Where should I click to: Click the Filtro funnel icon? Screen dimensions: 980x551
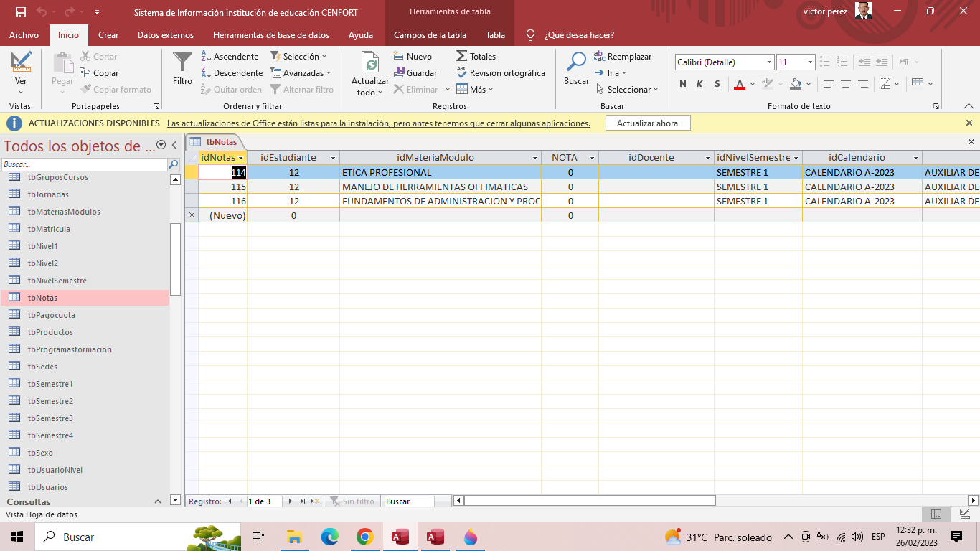[x=182, y=63]
